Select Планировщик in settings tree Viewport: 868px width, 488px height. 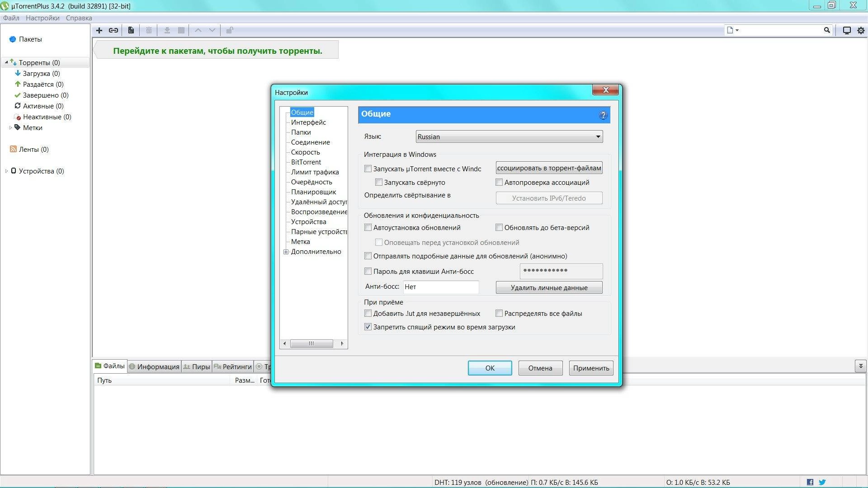(x=313, y=192)
